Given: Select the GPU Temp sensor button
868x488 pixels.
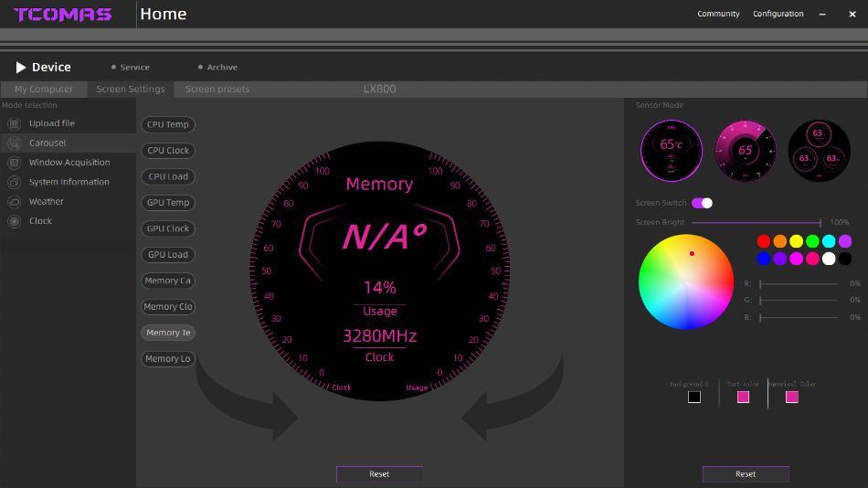Looking at the screenshot, I should point(168,203).
